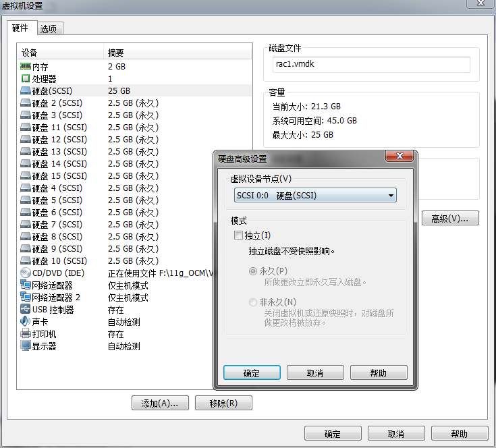Select the display (显示器) monitor icon
Viewport: 496px width, 448px height.
26,346
